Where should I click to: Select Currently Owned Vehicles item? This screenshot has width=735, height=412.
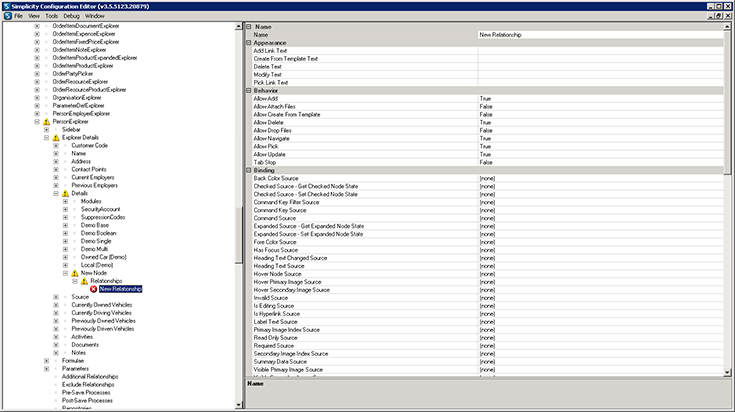[102, 305]
